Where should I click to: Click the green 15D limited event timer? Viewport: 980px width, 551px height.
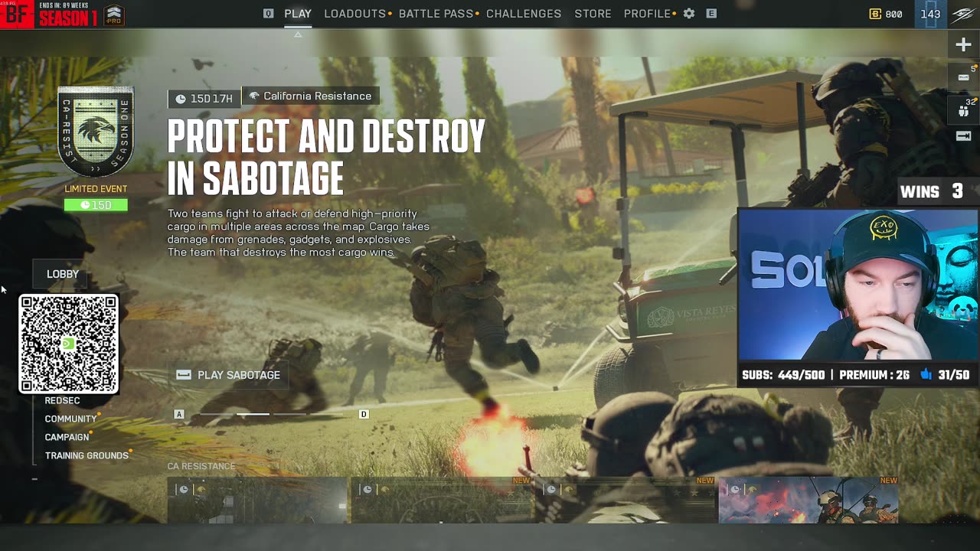coord(96,205)
